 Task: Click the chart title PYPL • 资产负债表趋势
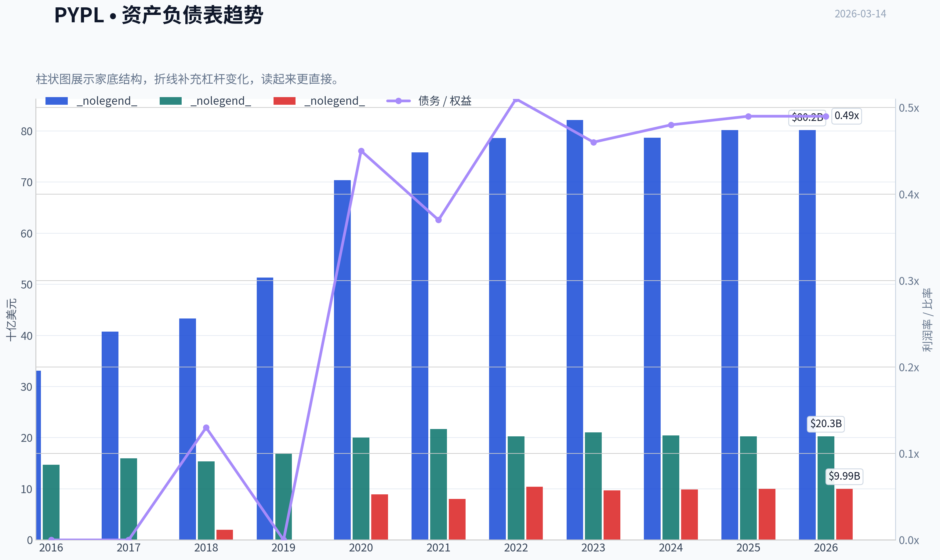[158, 16]
